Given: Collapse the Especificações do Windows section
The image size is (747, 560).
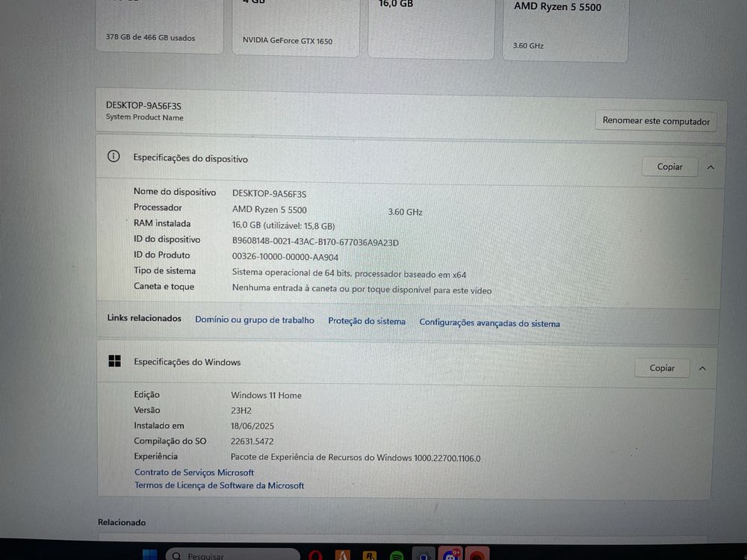Looking at the screenshot, I should point(702,369).
